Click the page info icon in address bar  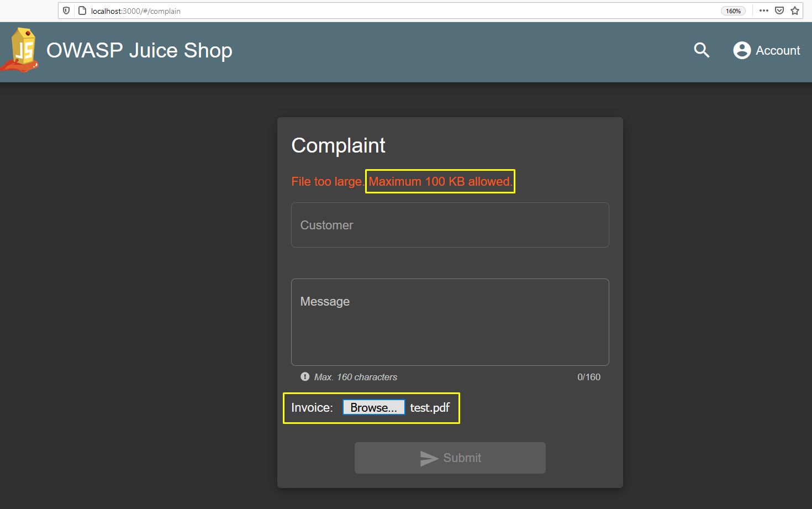[x=82, y=11]
